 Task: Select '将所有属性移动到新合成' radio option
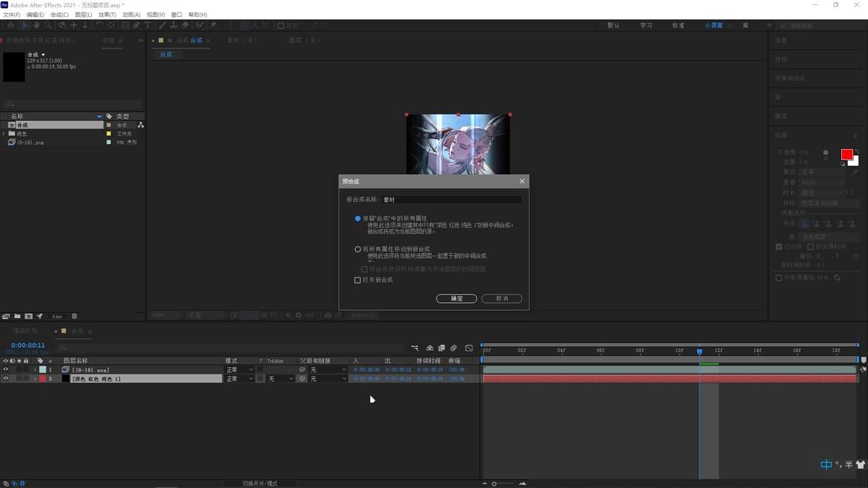tap(357, 249)
